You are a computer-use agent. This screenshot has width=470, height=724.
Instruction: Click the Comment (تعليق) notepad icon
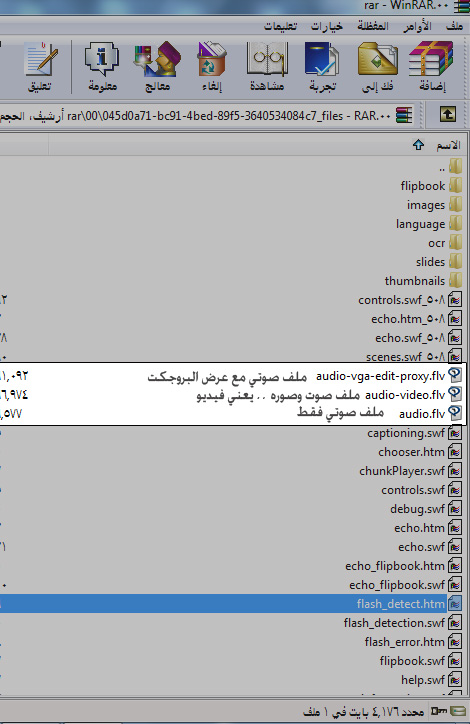tap(40, 59)
